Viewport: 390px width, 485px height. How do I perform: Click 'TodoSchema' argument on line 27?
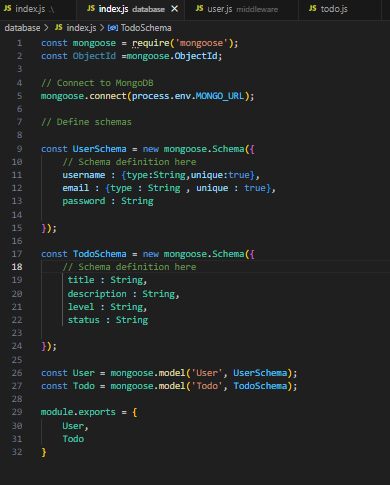[x=260, y=386]
